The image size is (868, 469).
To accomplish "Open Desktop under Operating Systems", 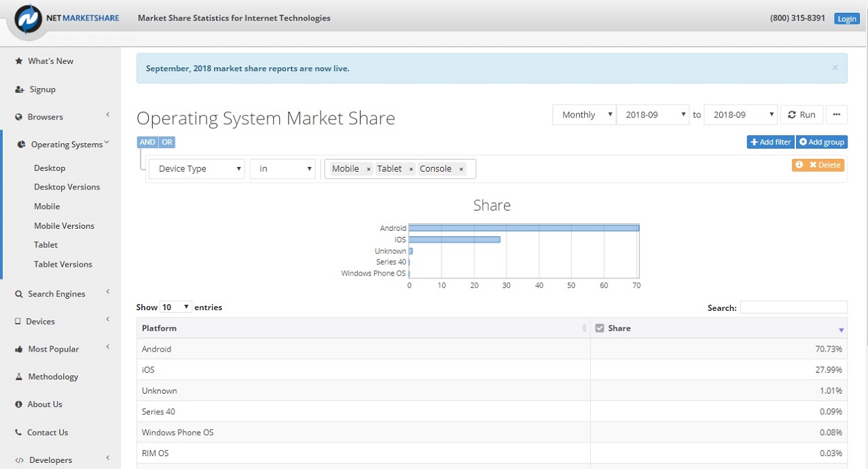I will tap(50, 168).
